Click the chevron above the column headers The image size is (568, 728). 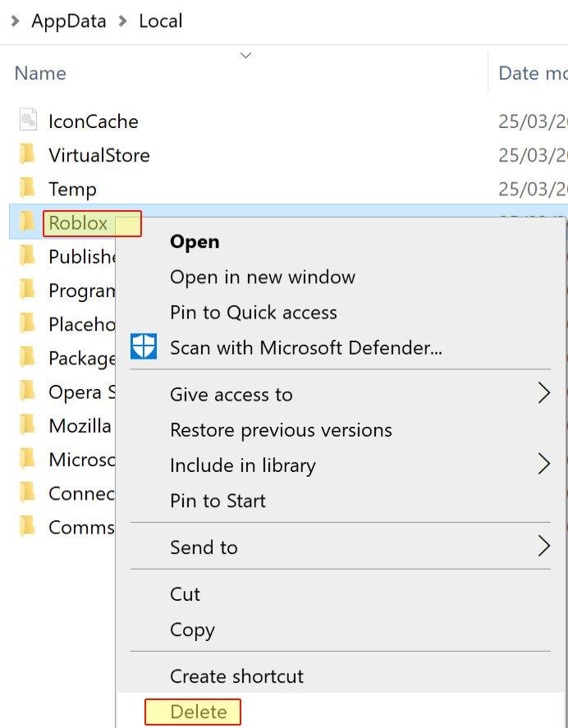click(245, 55)
